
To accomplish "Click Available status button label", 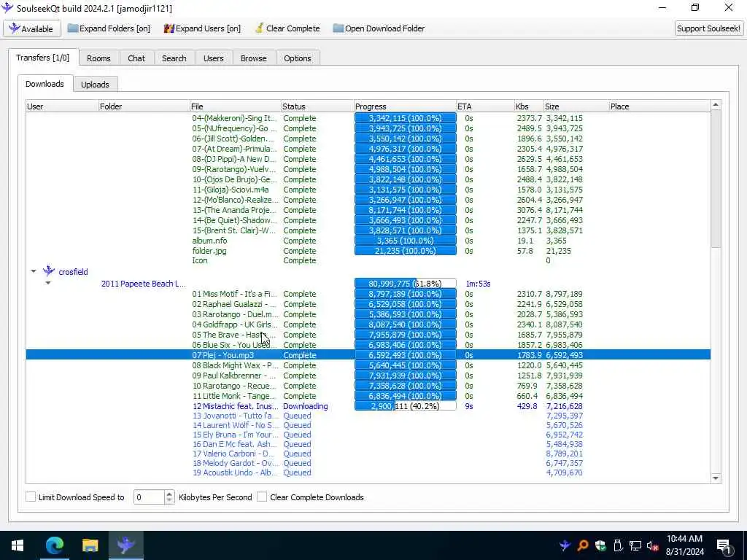I will [x=37, y=29].
